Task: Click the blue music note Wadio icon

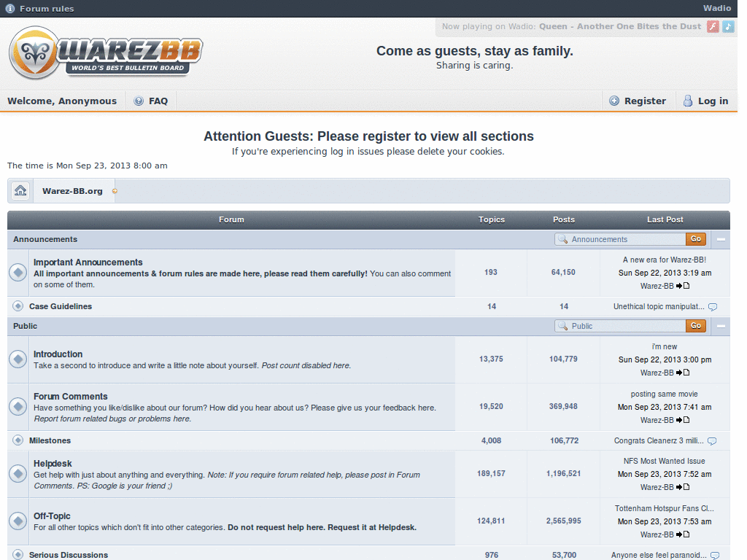Action: (728, 26)
